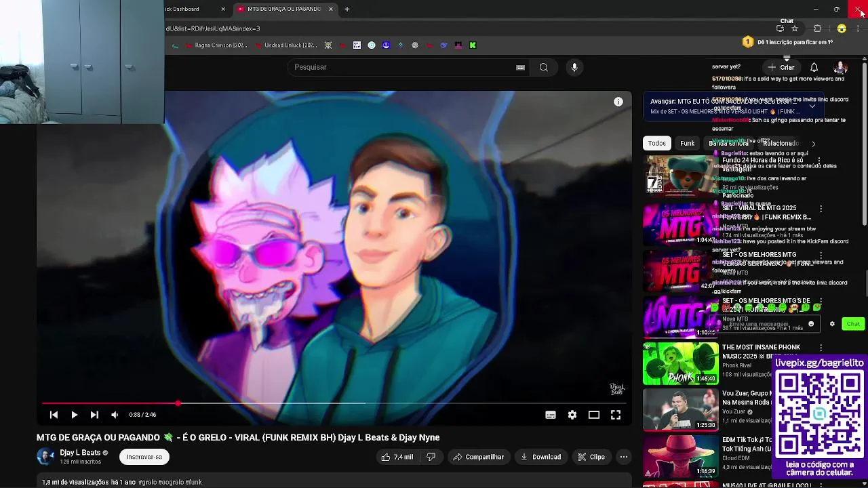Open the on-screen keyboard icon in search
Screen dimensions: 868x488
[x=520, y=67]
